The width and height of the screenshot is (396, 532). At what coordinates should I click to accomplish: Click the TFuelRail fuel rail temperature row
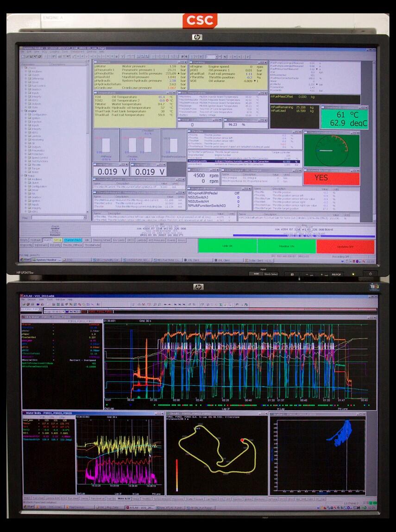(x=134, y=115)
